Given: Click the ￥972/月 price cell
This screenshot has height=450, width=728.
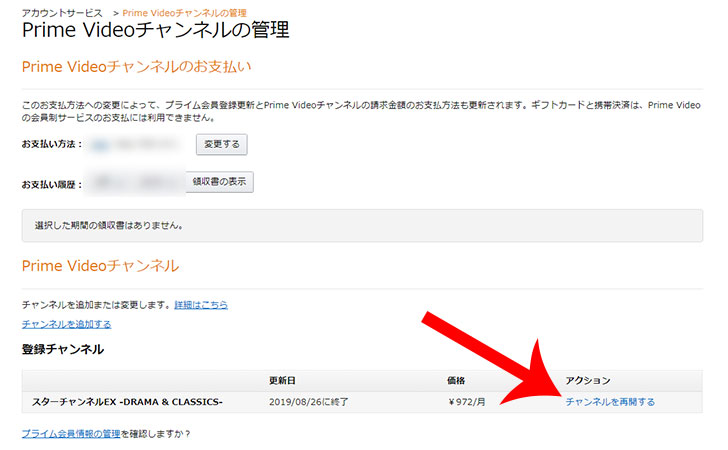Looking at the screenshot, I should click(x=466, y=402).
